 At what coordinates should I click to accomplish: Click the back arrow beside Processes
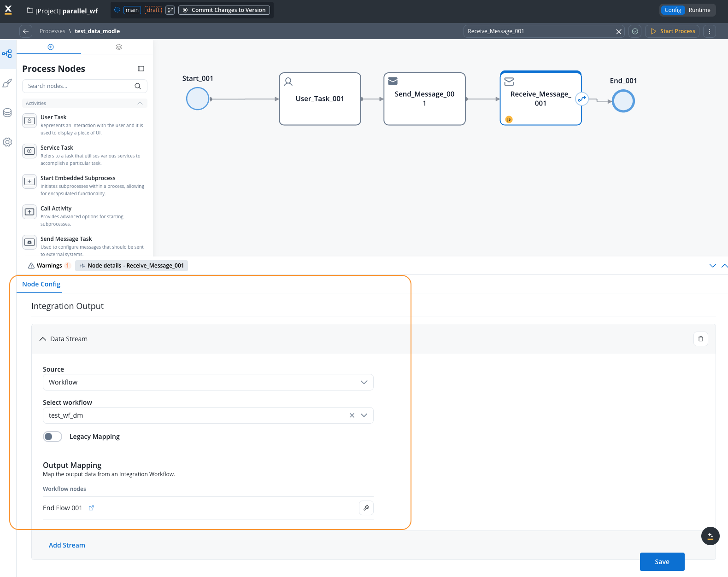click(x=26, y=31)
